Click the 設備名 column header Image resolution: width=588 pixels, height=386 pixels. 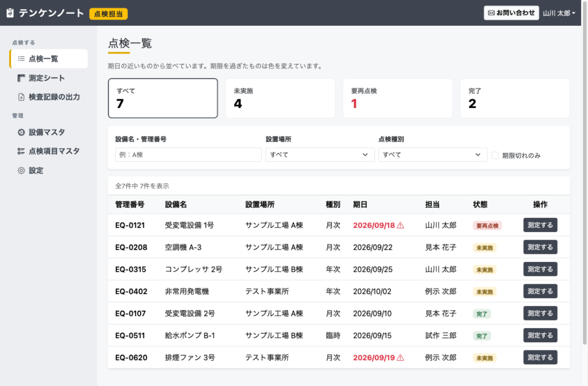pos(176,204)
